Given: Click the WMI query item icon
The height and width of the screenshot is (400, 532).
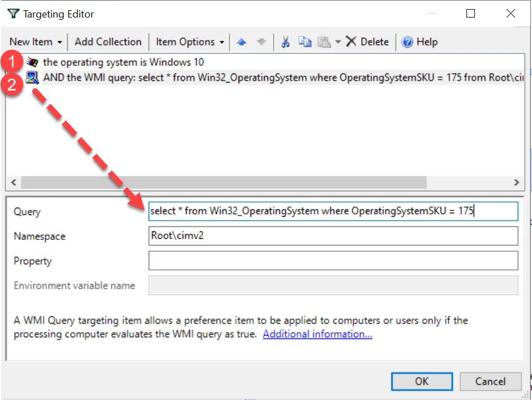Looking at the screenshot, I should pyautogui.click(x=32, y=78).
